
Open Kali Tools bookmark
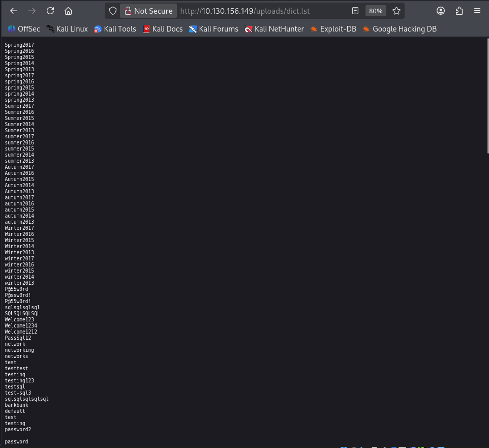coord(115,29)
